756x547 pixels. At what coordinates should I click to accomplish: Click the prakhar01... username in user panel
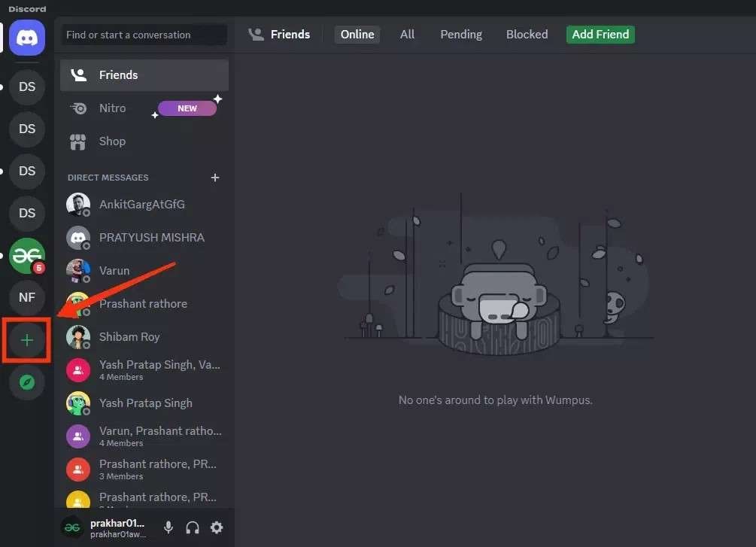[x=117, y=523]
